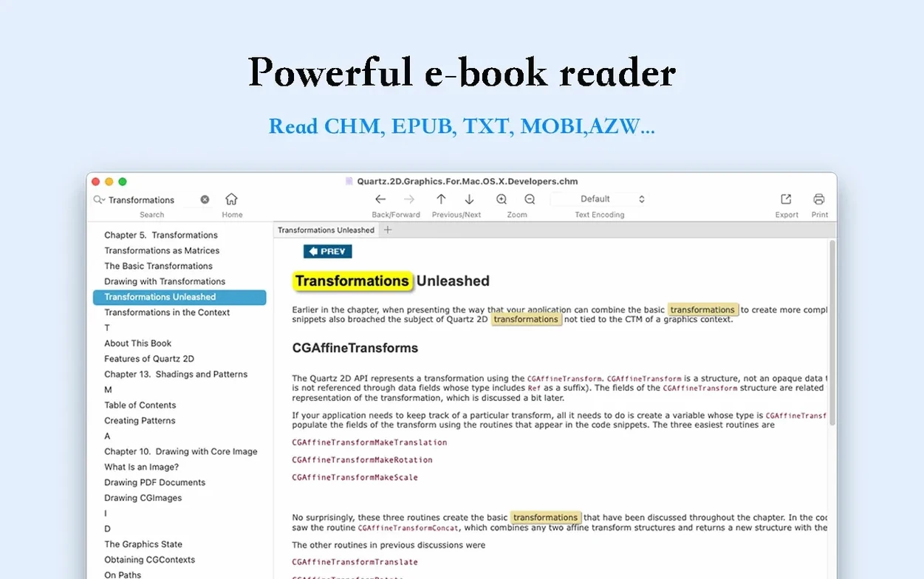
Task: Click the file name in title bar
Action: click(x=468, y=182)
